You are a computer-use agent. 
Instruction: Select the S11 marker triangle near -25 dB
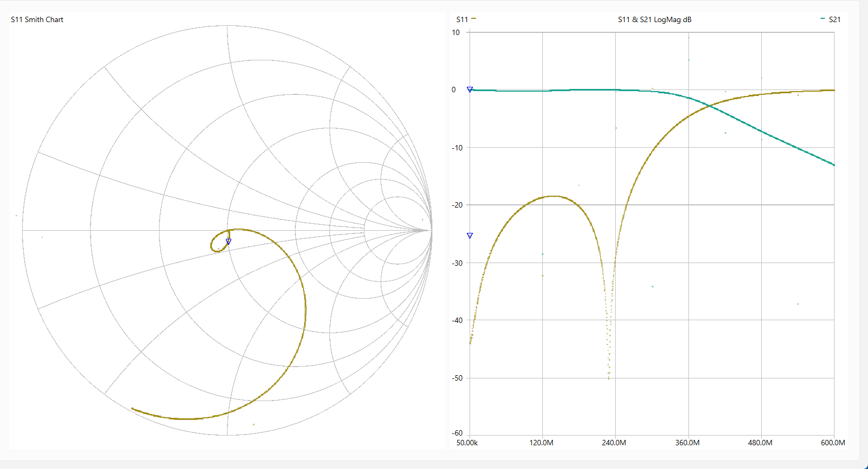tap(470, 236)
